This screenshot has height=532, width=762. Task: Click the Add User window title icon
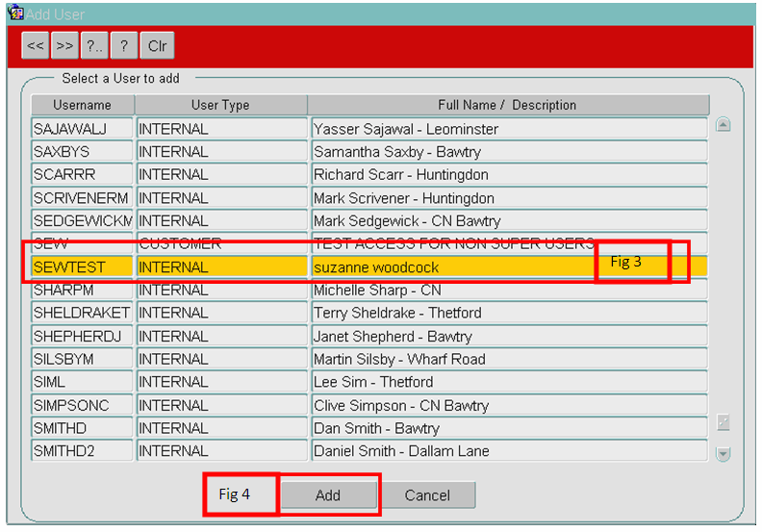[15, 12]
